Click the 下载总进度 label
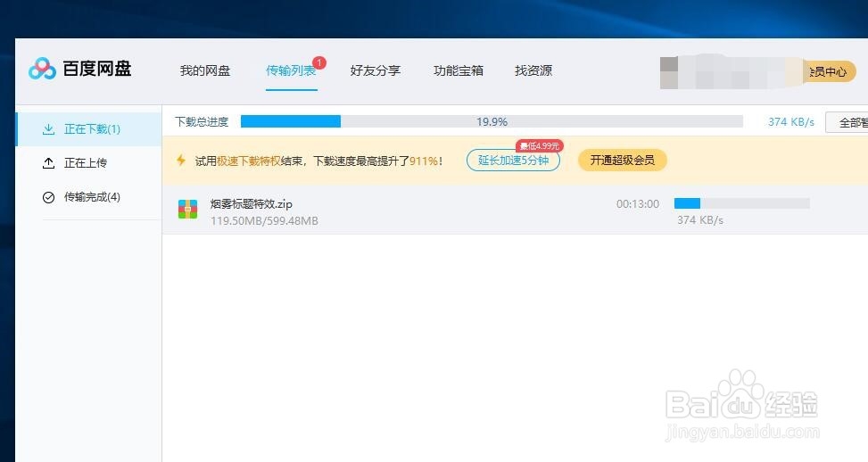This screenshot has height=462, width=868. pos(202,121)
